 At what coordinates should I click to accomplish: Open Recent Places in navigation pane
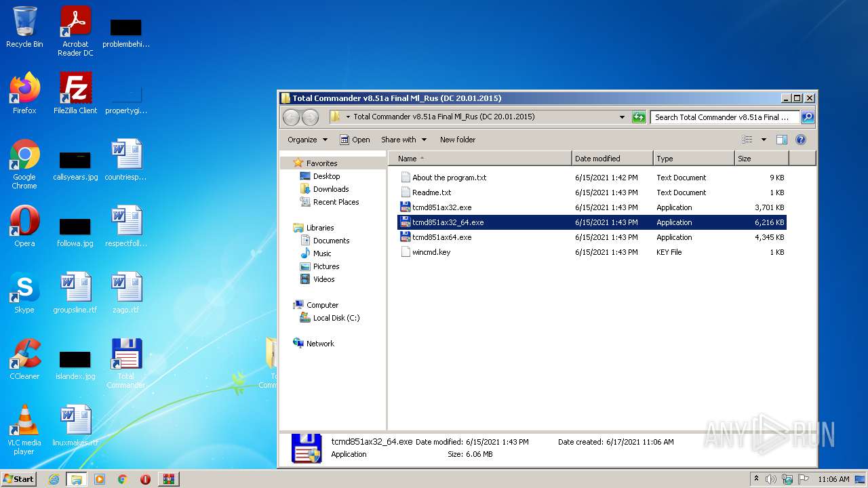coord(336,202)
